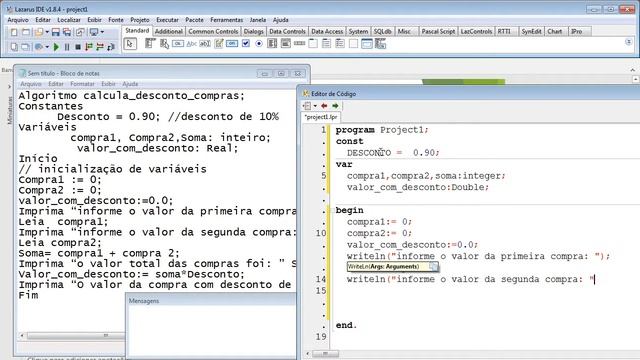Pick the TCheckBox component icon
640x360 pixels.
click(246, 43)
